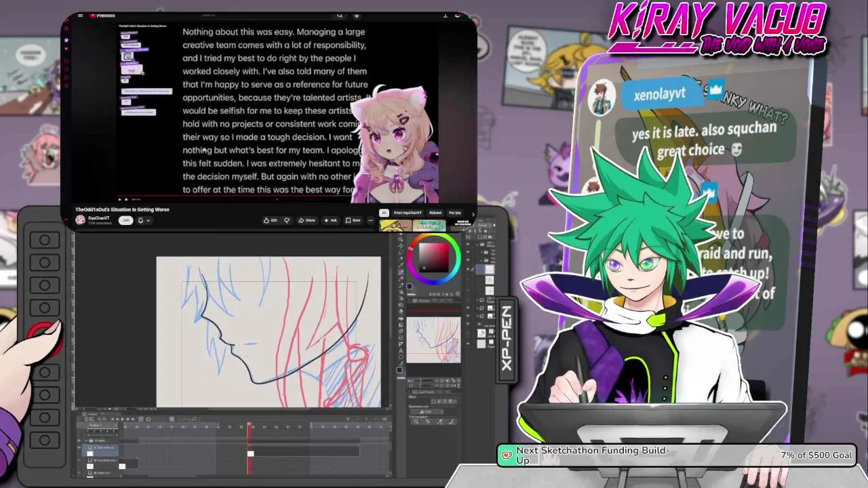Click the video title TheOdd1sOut's Situation text
Screen dimensions: 868x488
pos(122,209)
